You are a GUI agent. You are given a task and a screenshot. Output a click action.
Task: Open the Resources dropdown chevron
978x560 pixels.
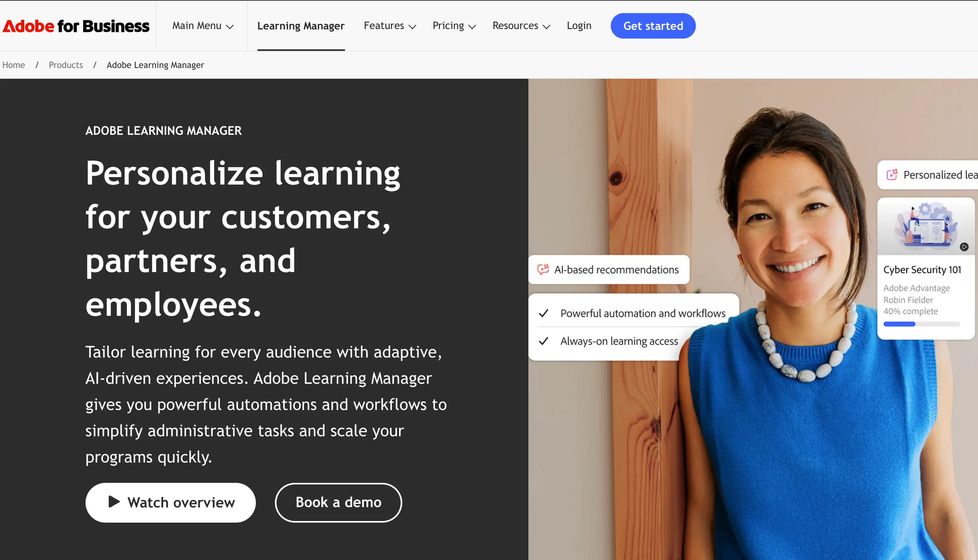click(547, 27)
